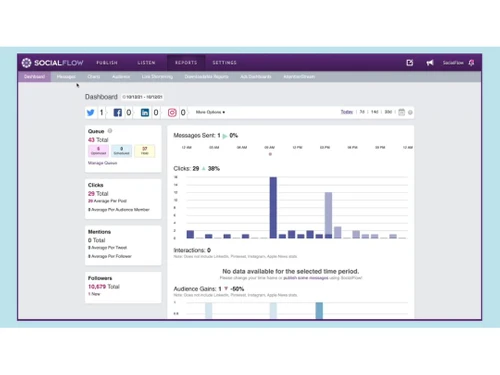
Task: Select the 30d time range
Action: tap(388, 112)
